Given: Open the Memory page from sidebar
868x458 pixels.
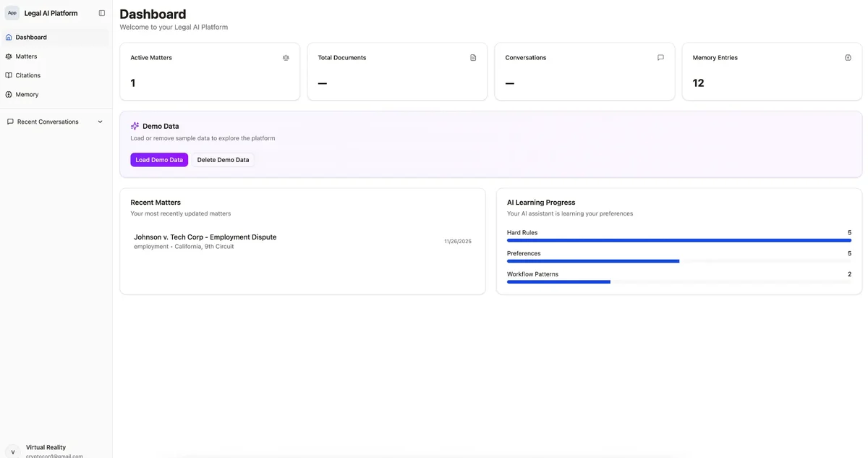Looking at the screenshot, I should pyautogui.click(x=27, y=95).
